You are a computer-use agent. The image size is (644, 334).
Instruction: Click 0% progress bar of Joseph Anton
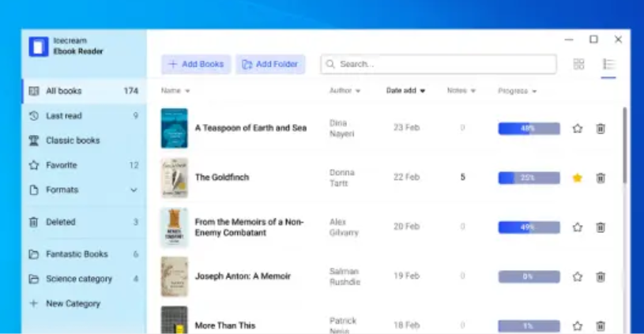tap(529, 277)
